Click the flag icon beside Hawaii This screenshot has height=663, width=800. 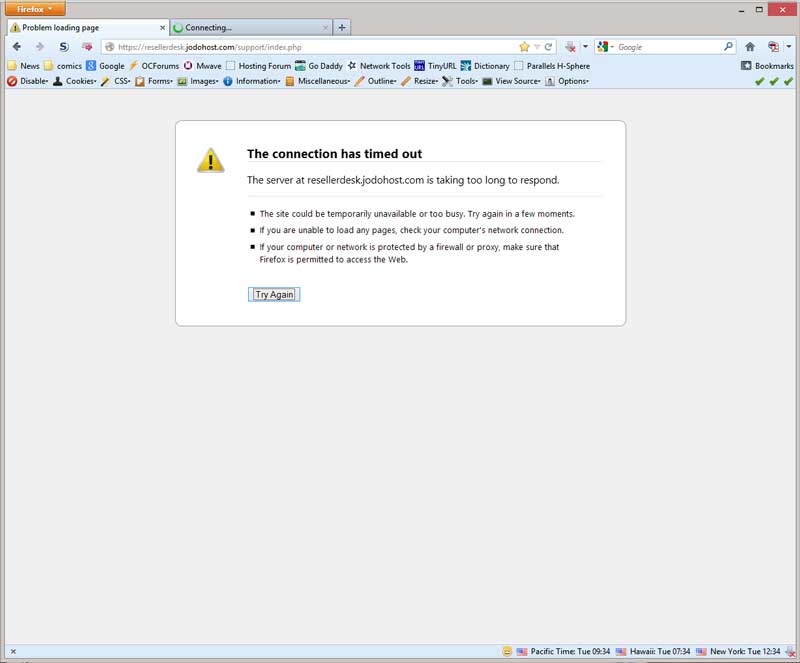621,651
